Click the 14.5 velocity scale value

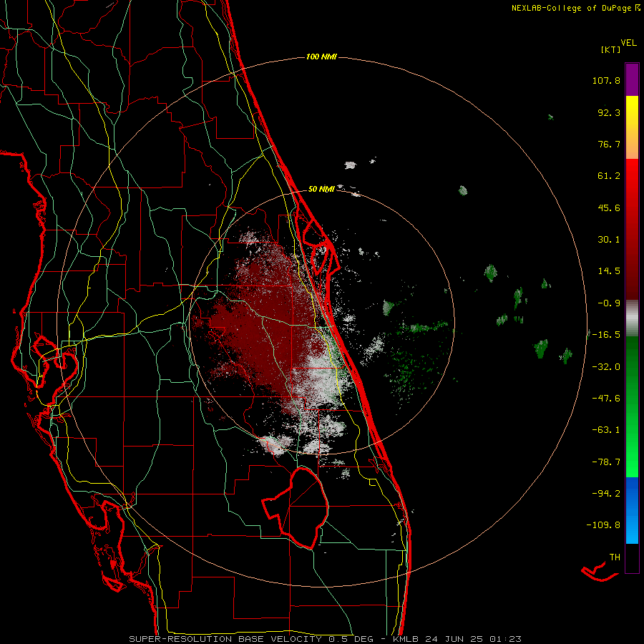point(609,271)
